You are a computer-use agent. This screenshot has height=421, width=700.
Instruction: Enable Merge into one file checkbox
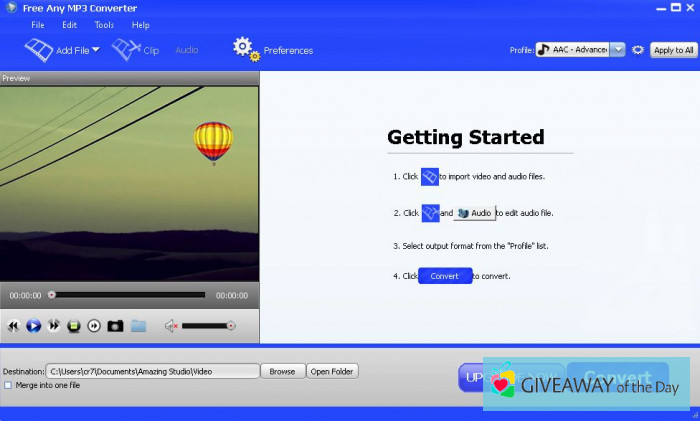pyautogui.click(x=8, y=385)
